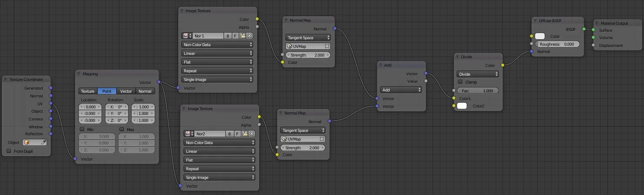Screen dimensions: 644x195
Task: Collapse the Mapping node
Action: pos(79,74)
